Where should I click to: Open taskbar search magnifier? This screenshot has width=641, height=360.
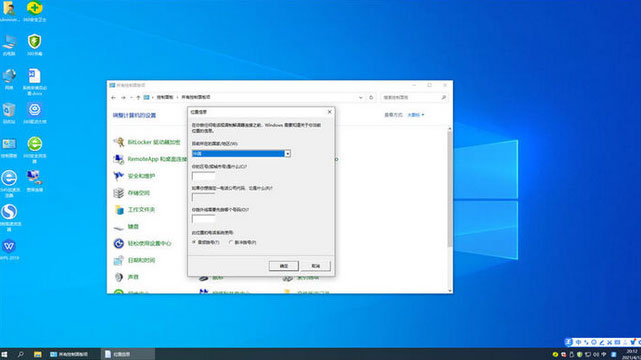click(20, 354)
